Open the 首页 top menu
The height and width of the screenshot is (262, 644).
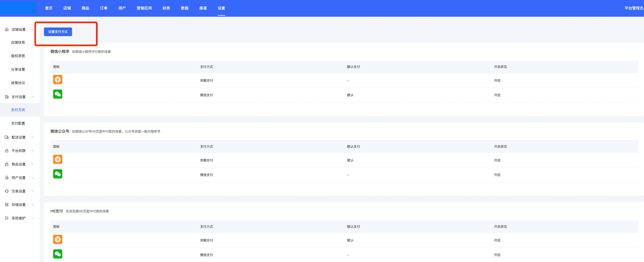[x=49, y=8]
